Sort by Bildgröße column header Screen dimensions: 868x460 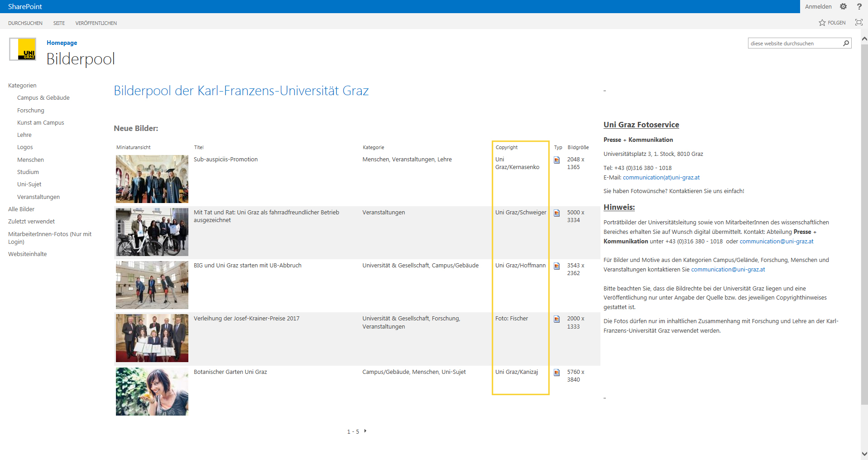[x=578, y=147]
